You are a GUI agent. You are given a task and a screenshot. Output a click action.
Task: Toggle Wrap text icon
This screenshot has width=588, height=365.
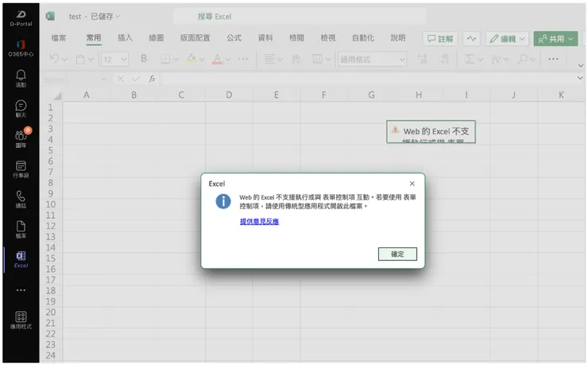pyautogui.click(x=296, y=59)
